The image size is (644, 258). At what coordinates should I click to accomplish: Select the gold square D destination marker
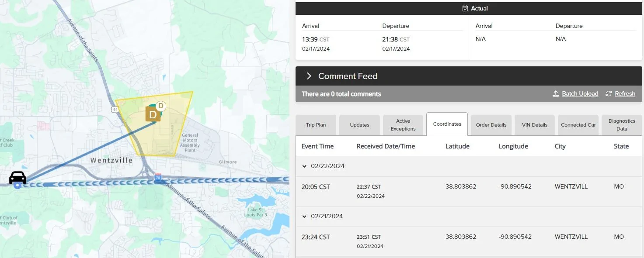tap(153, 114)
